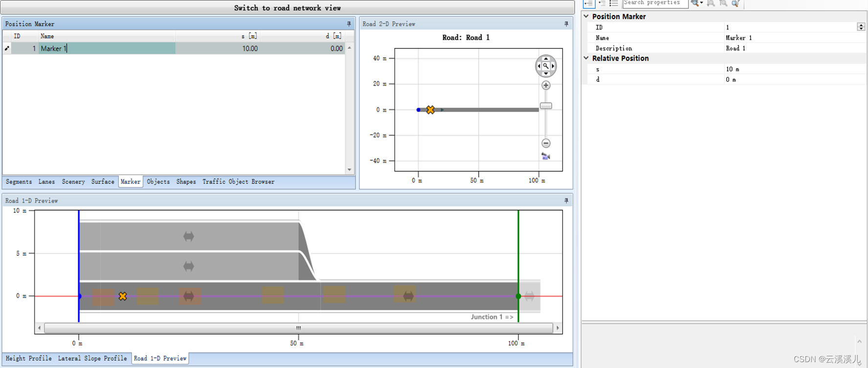Click the s [m] column header

tap(217, 36)
